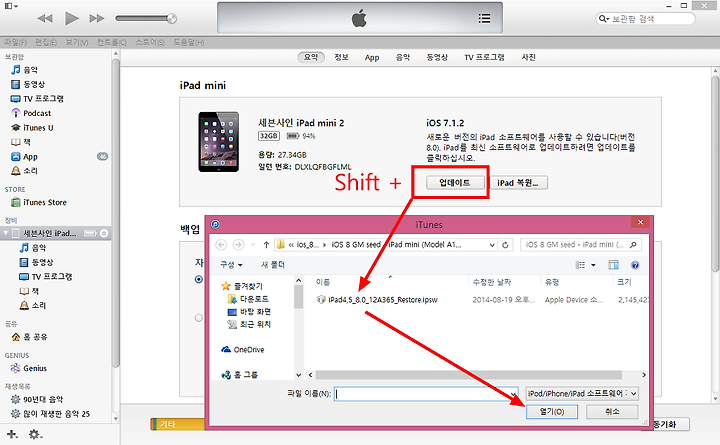Select the second backup radio button
The image size is (720, 445).
click(x=198, y=317)
